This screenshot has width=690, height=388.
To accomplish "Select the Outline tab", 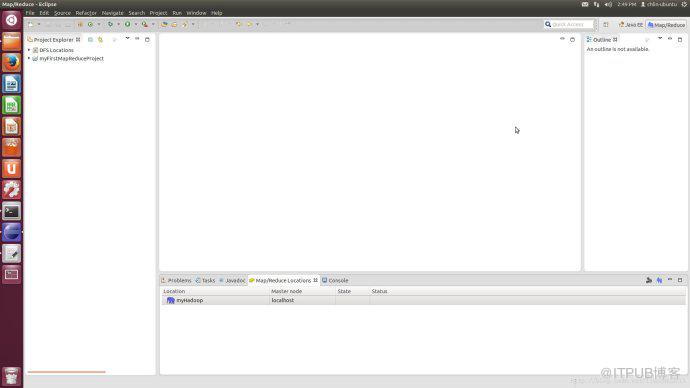I will tap(602, 40).
